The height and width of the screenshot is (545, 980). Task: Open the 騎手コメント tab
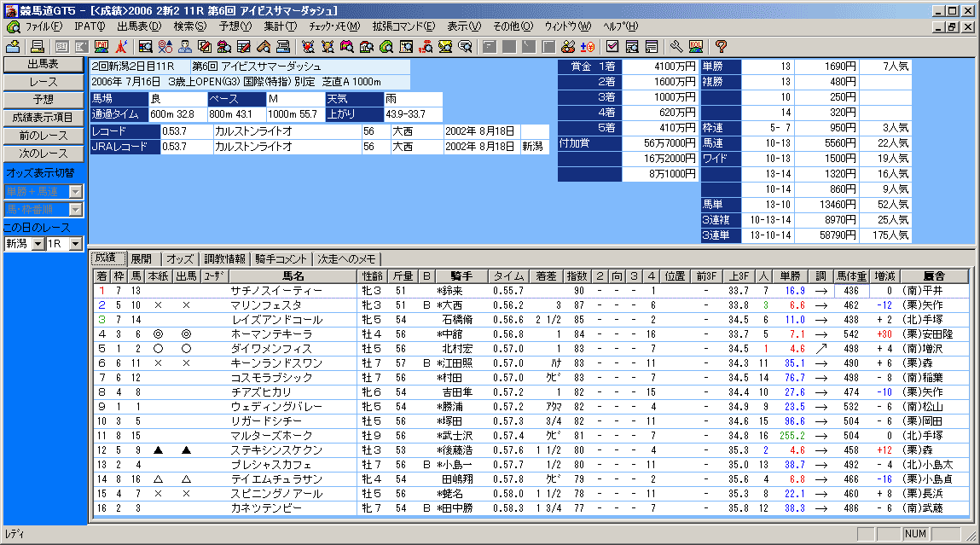coord(281,258)
